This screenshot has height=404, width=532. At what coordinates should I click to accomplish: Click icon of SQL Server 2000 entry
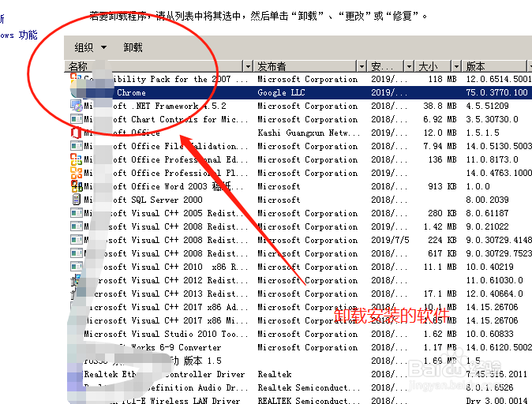77,200
